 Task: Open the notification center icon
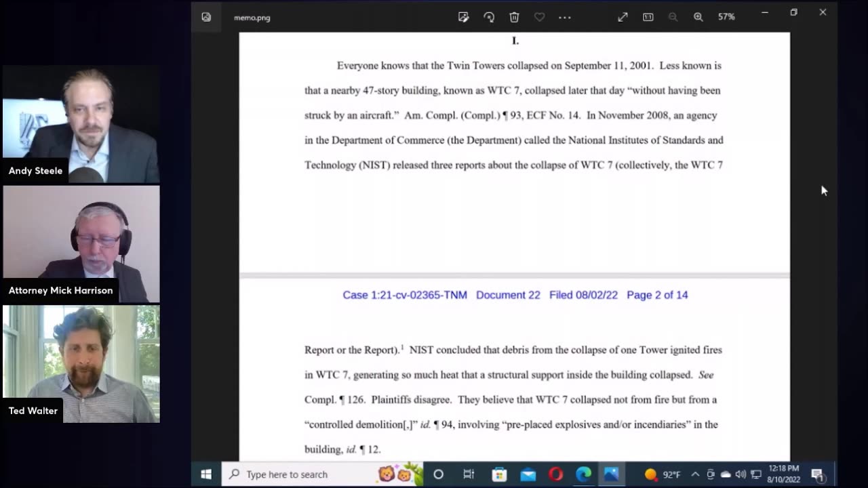tap(817, 474)
